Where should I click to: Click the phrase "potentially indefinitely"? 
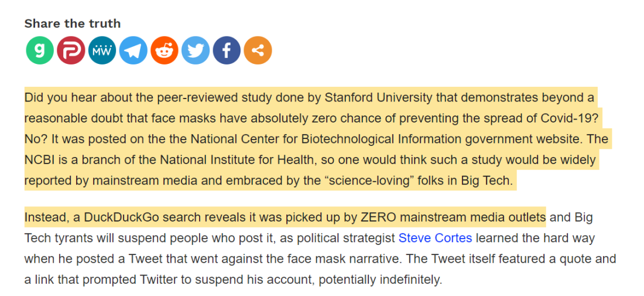378,280
